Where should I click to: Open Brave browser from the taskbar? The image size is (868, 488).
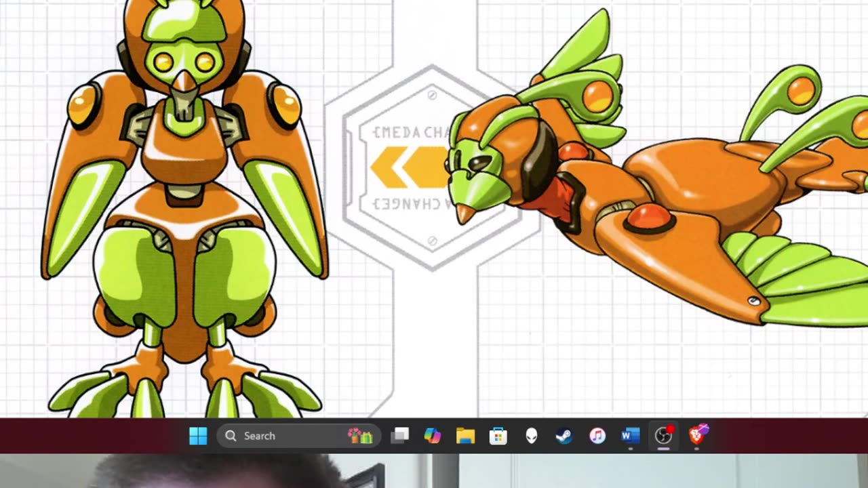(x=697, y=435)
